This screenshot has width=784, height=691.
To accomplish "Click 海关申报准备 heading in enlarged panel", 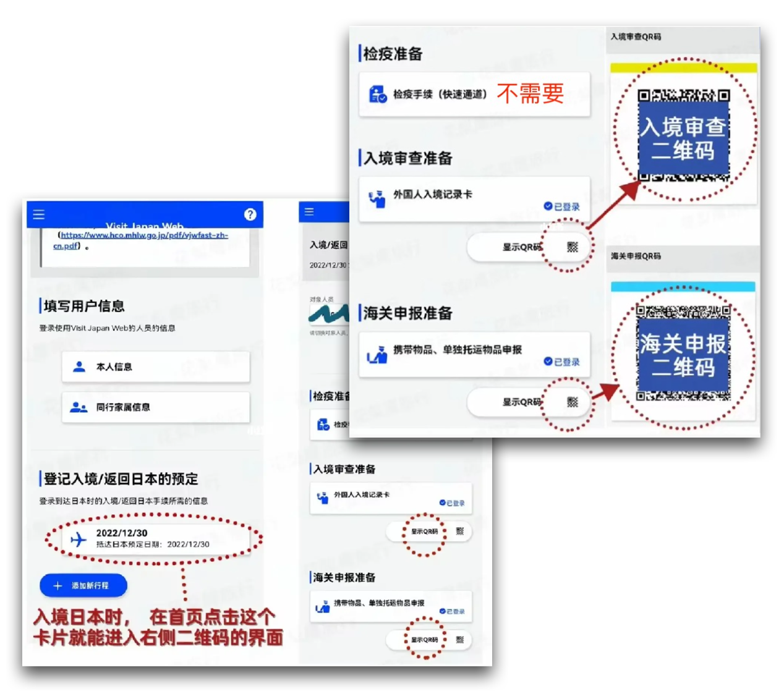I will pyautogui.click(x=408, y=313).
